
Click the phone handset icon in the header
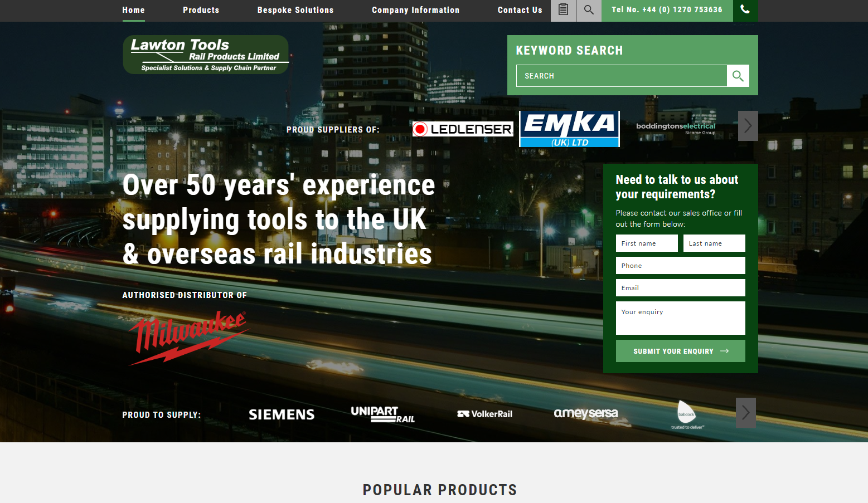click(x=745, y=9)
